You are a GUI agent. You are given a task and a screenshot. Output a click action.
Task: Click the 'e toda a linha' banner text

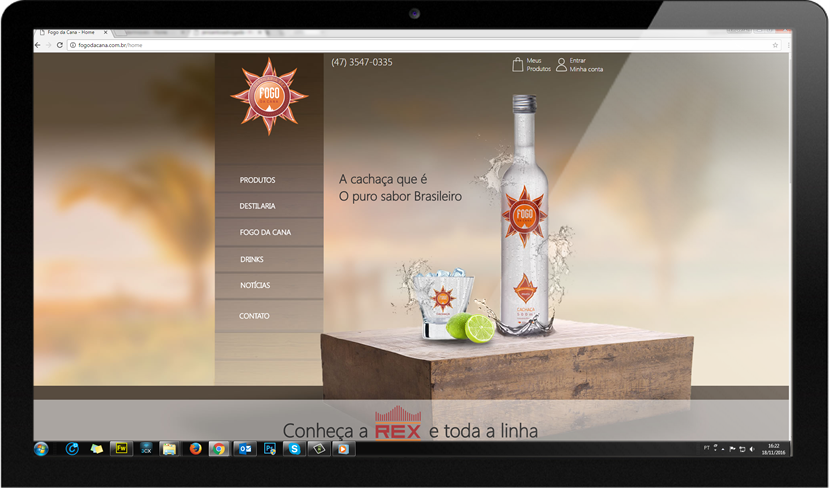[483, 430]
